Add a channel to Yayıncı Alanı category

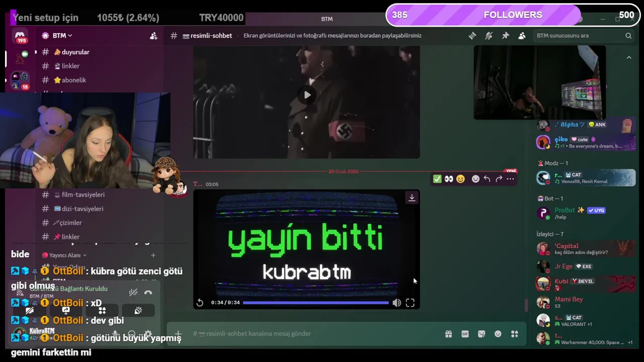153,255
